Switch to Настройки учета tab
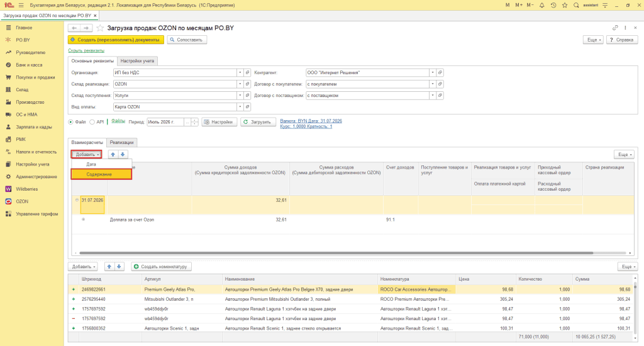644x346 pixels. (x=137, y=61)
